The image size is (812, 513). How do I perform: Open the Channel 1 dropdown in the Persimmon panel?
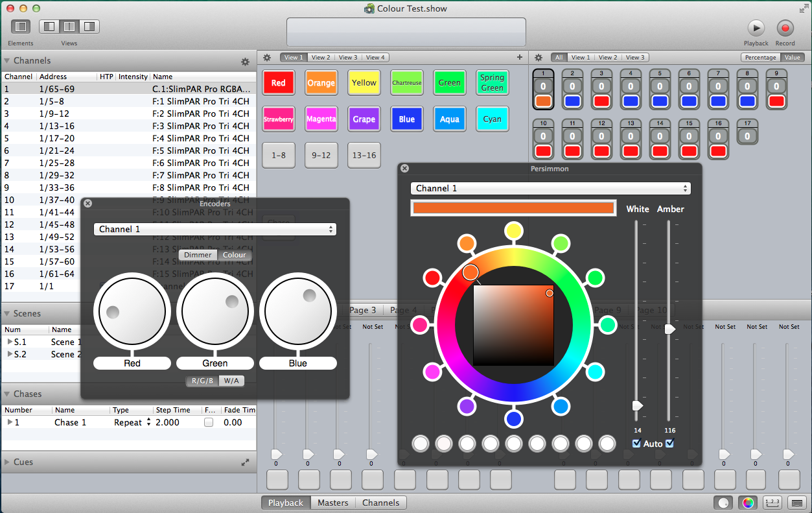(550, 188)
